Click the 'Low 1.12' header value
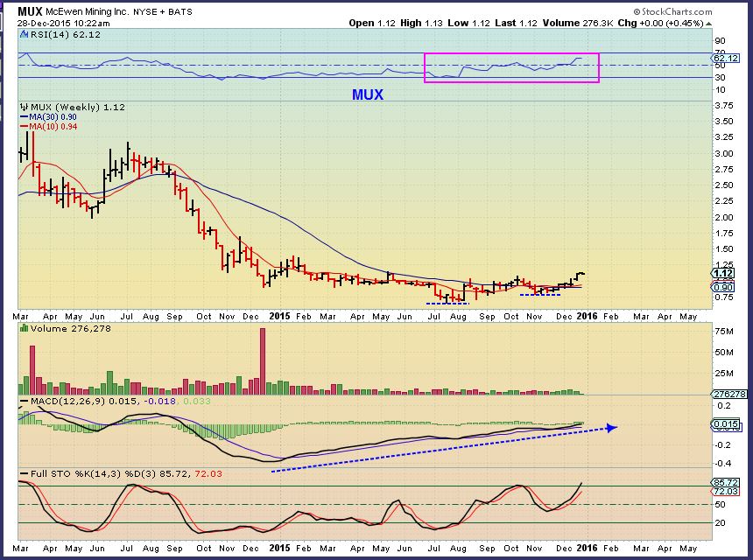753x560 pixels. (468, 23)
